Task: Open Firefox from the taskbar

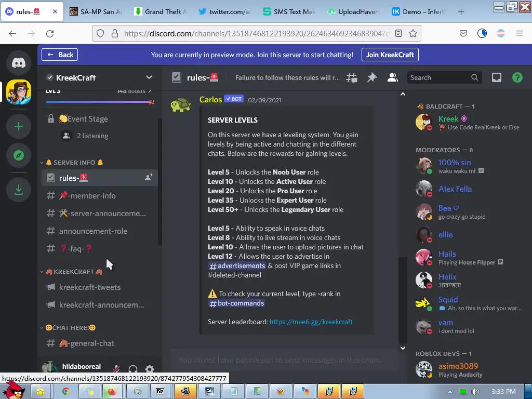Action: click(112, 392)
